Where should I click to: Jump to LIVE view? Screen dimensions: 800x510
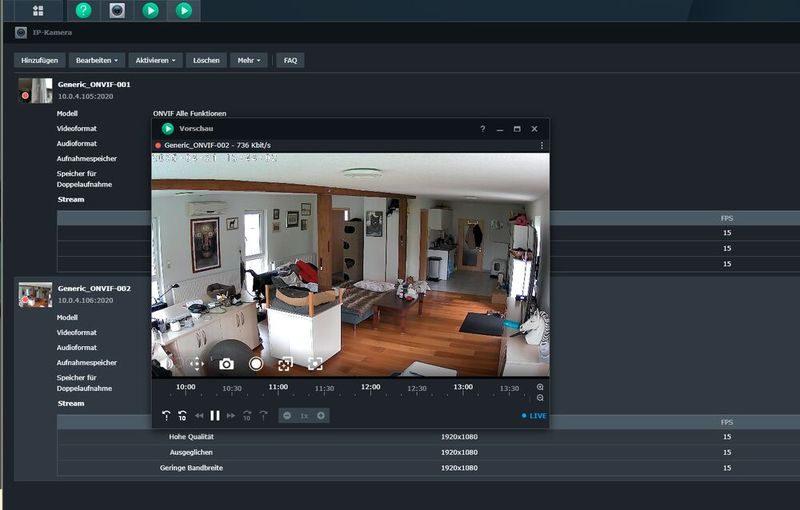[x=534, y=415]
